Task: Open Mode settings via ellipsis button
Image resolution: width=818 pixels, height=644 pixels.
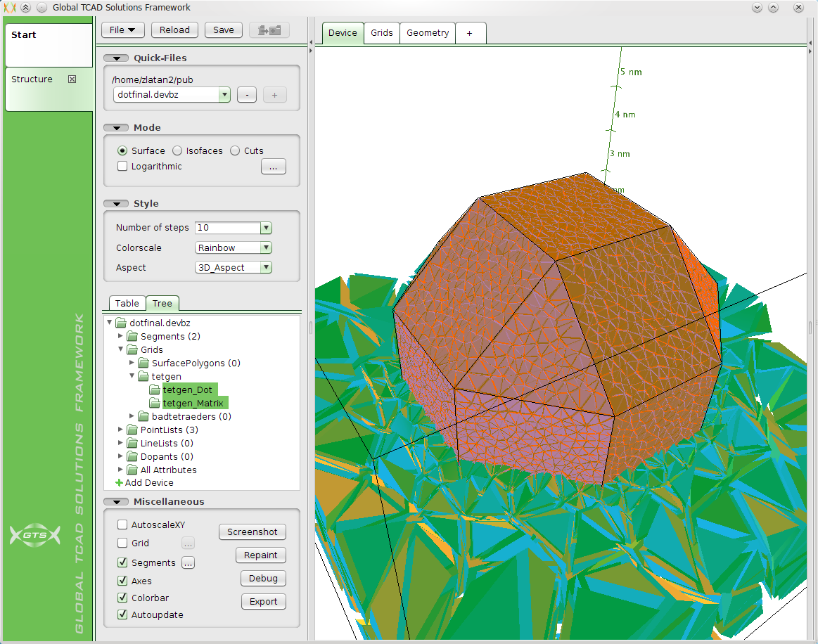Action: (273, 167)
